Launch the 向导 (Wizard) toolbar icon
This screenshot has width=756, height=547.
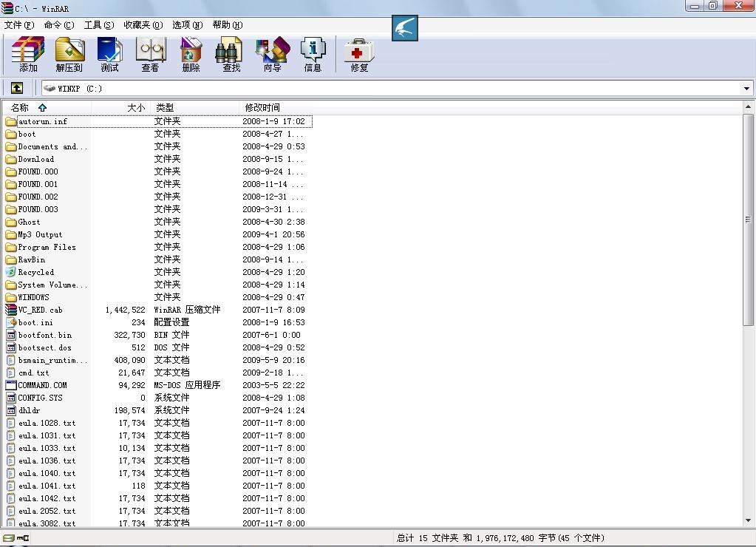pyautogui.click(x=273, y=54)
